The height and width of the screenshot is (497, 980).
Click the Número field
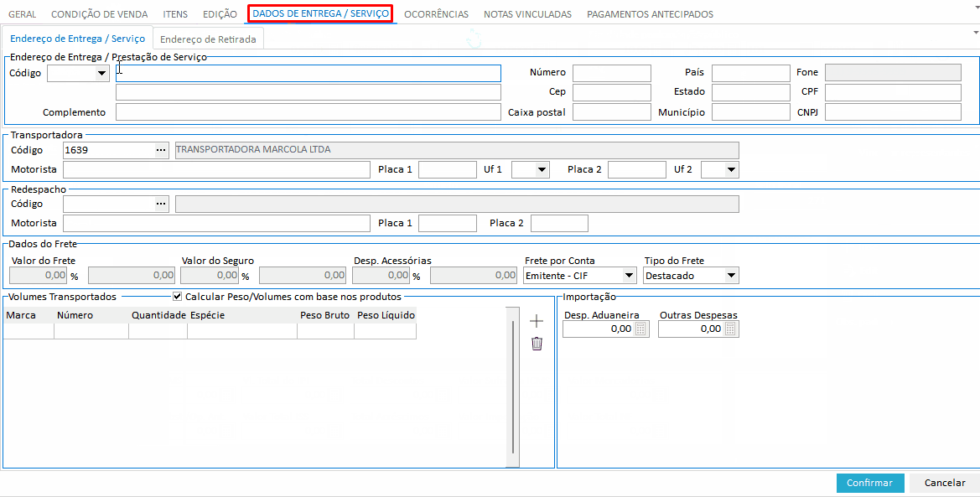[612, 73]
